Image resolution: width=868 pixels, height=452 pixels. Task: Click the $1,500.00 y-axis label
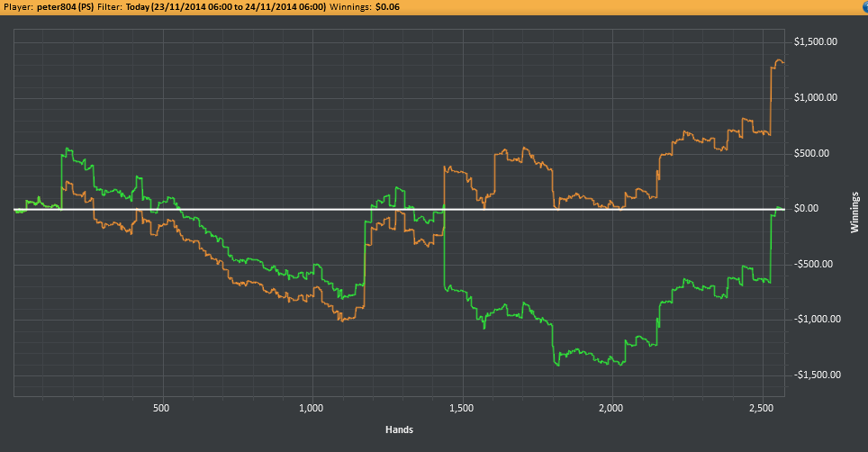point(816,42)
